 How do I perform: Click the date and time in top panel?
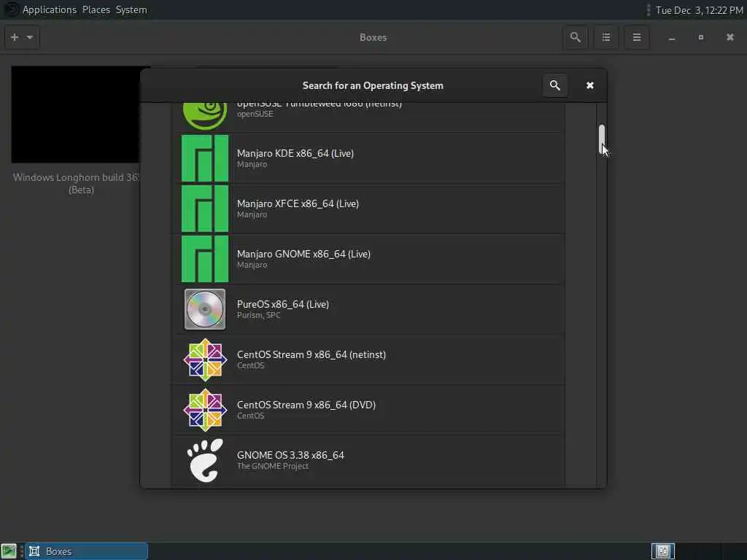[x=699, y=10]
